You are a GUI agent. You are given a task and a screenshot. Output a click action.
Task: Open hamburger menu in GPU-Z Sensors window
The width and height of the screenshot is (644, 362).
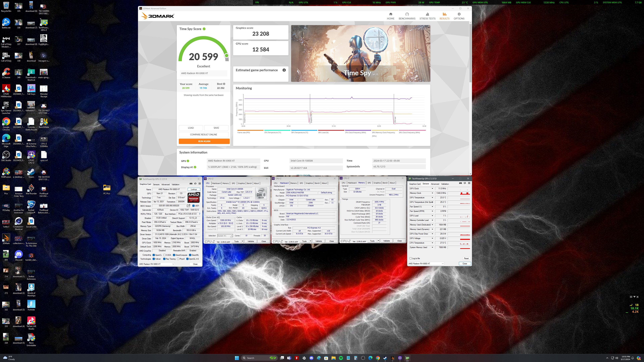469,183
